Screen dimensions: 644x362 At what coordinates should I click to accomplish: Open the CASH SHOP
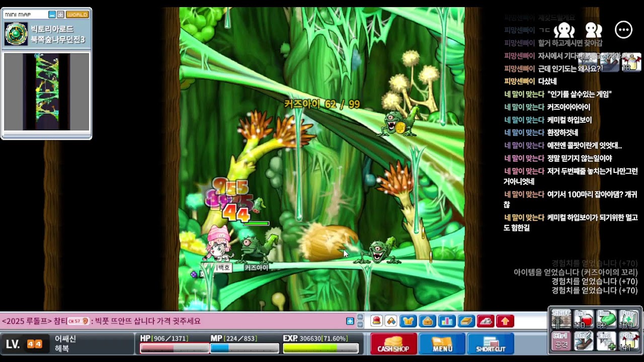coord(393,343)
